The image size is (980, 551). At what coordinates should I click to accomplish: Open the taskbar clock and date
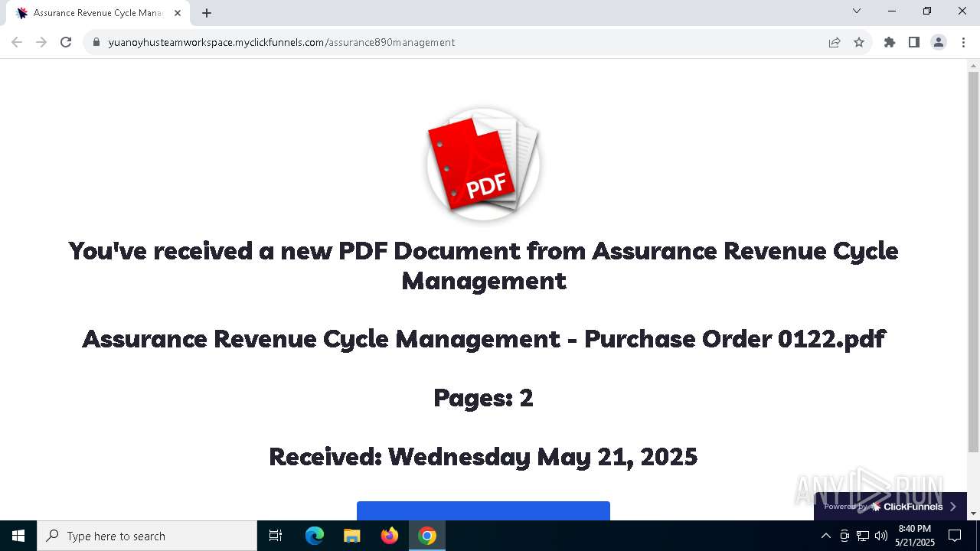pyautogui.click(x=915, y=536)
